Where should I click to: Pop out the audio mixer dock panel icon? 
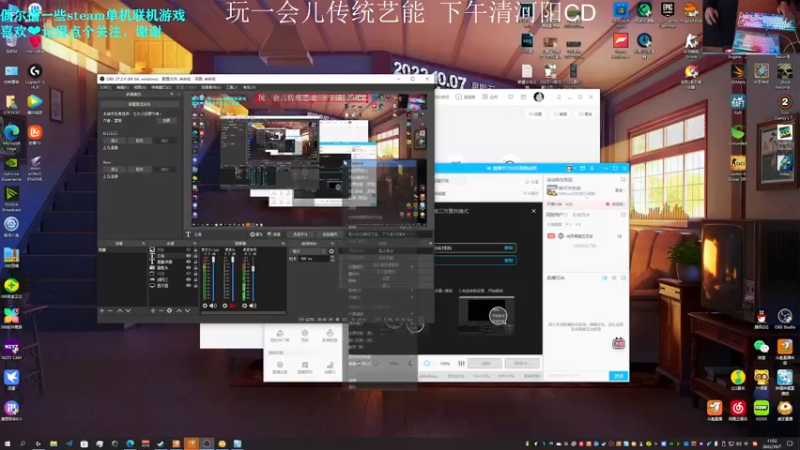[283, 243]
